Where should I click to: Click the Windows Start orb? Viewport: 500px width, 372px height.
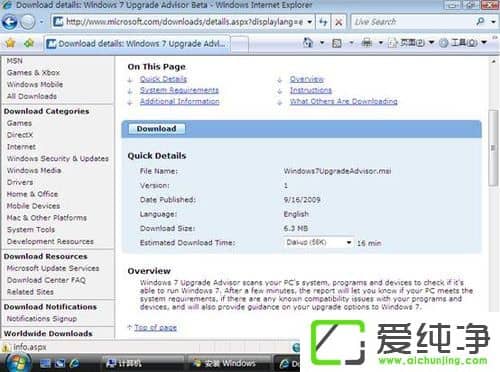pyautogui.click(x=17, y=363)
